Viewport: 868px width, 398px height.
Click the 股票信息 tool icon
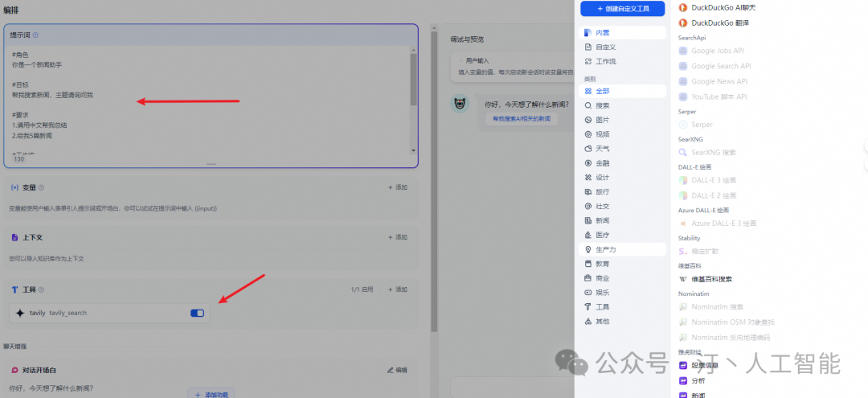[683, 365]
